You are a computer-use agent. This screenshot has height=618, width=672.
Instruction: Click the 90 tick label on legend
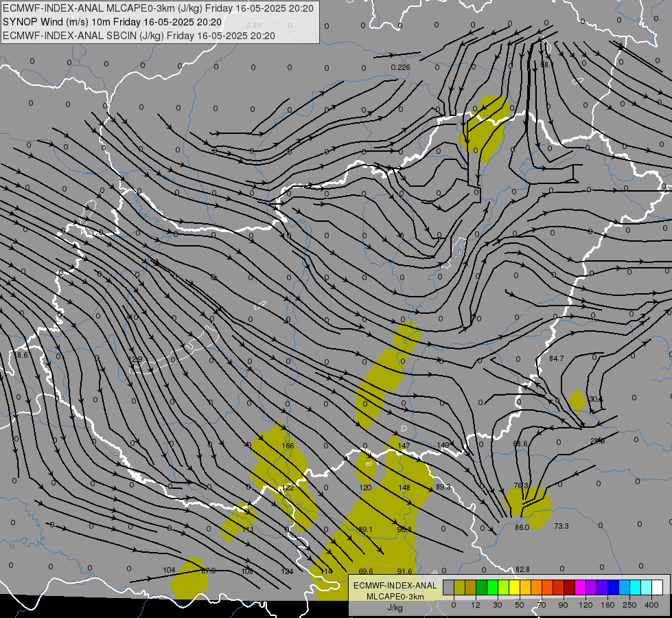click(x=563, y=605)
